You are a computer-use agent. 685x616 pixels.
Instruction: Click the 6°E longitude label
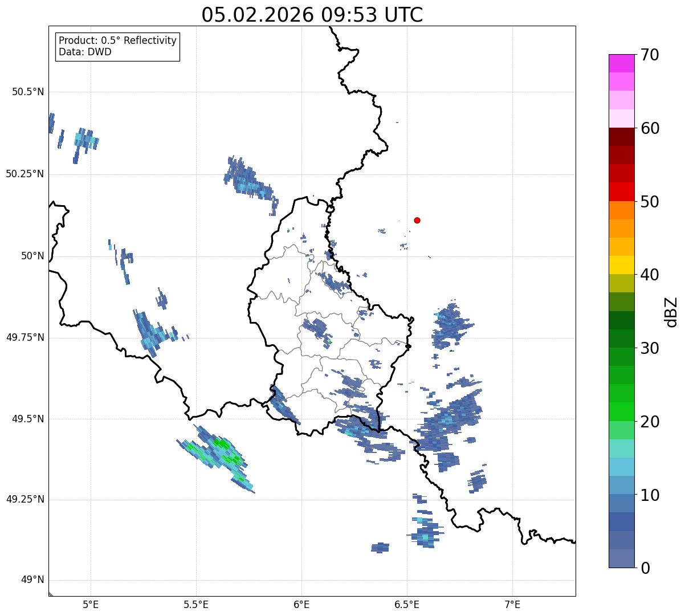[301, 604]
